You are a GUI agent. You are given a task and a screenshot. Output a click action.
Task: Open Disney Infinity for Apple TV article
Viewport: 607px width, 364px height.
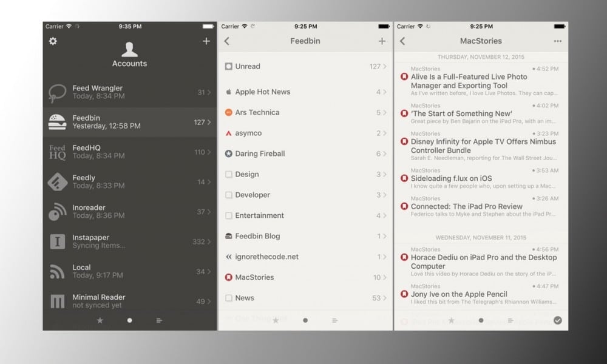pos(481,146)
